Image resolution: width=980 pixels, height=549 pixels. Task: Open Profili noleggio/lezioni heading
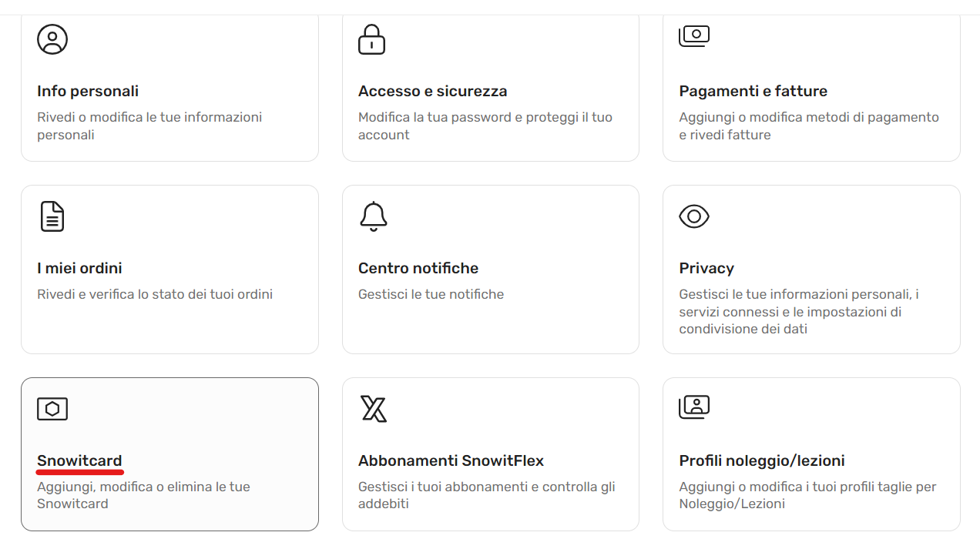(x=761, y=460)
